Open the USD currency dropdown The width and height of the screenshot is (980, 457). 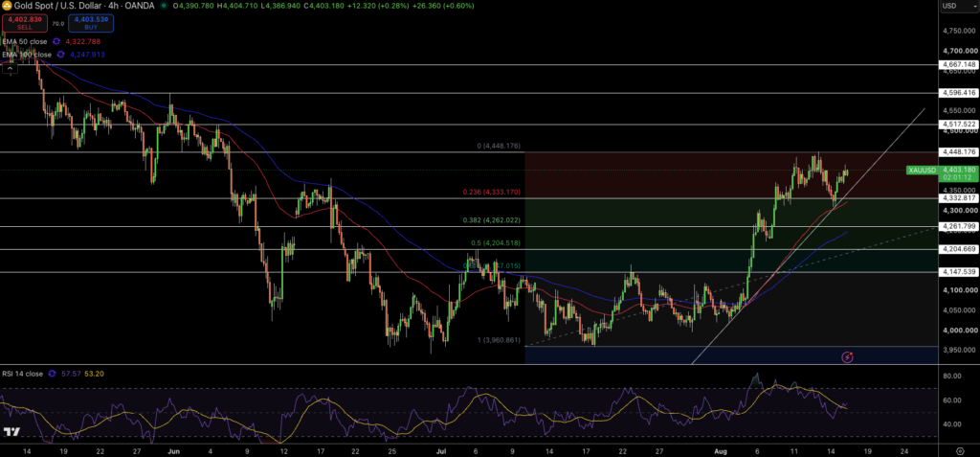pos(957,6)
